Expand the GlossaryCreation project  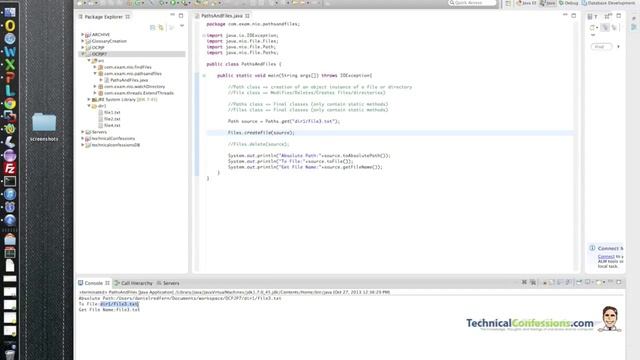tap(82, 41)
